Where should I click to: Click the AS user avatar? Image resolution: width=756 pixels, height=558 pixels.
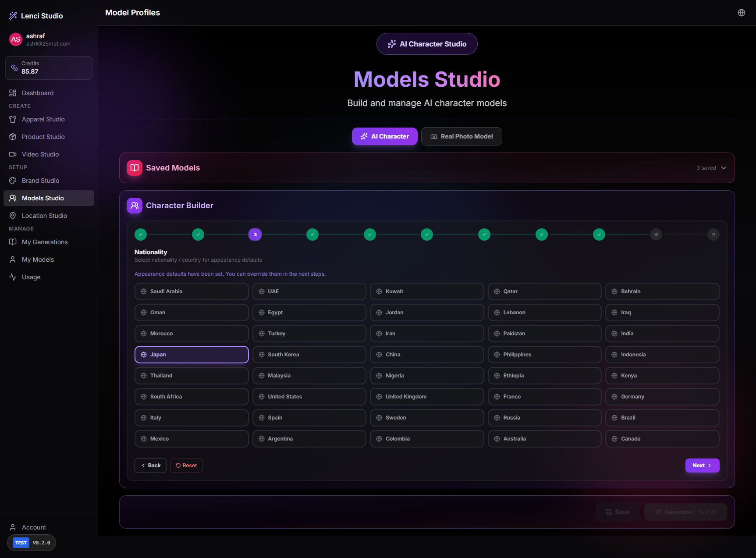(x=16, y=39)
